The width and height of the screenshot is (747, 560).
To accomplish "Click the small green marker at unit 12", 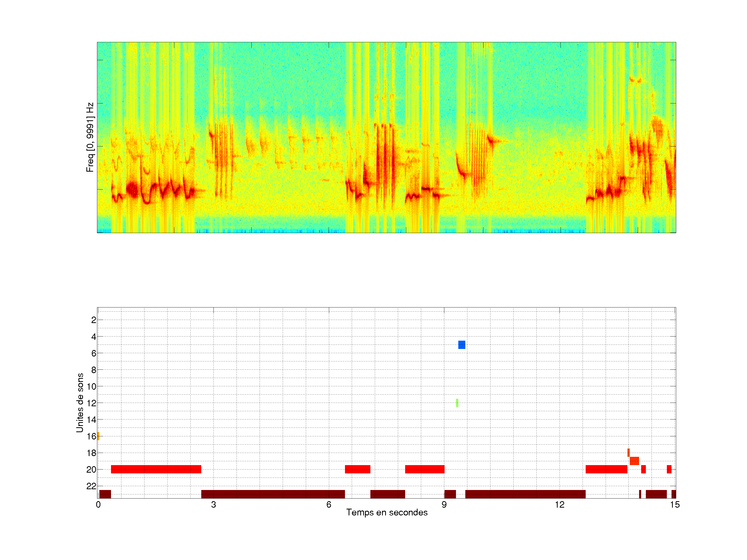I will coord(457,403).
